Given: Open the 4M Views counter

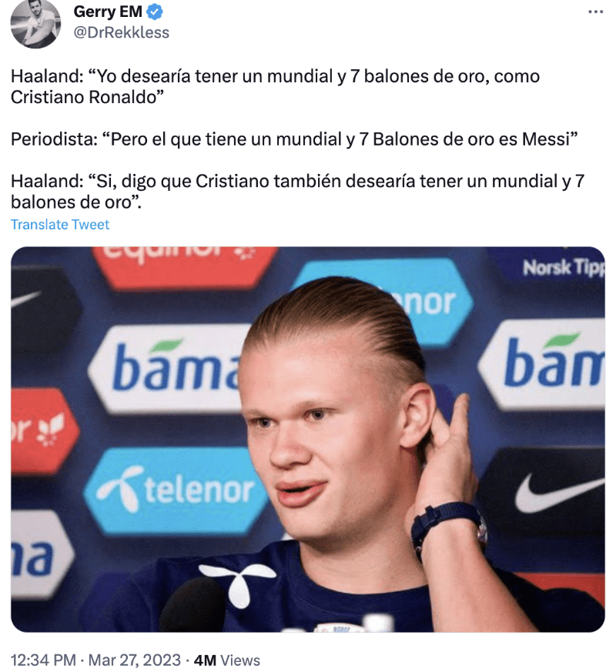Looking at the screenshot, I should coord(227,660).
